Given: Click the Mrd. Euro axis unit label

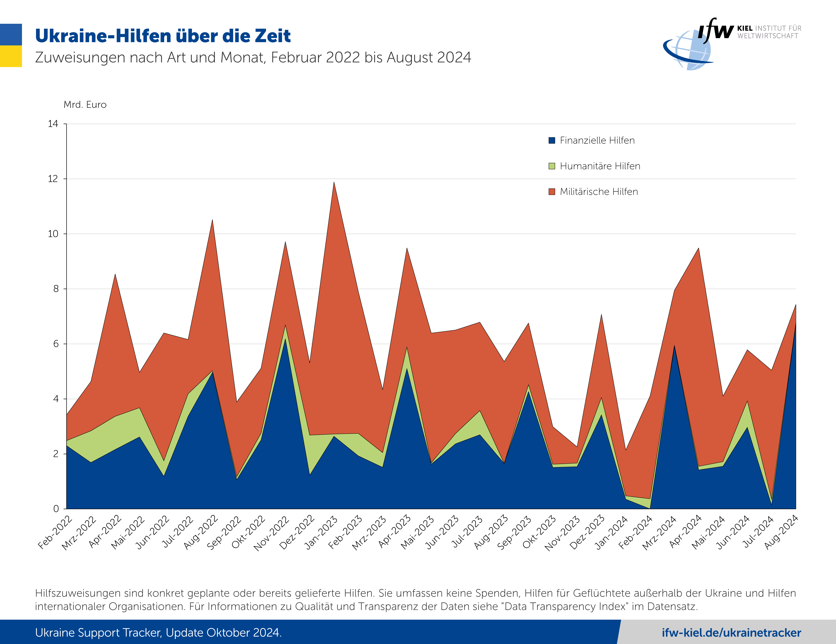Looking at the screenshot, I should click(x=85, y=105).
